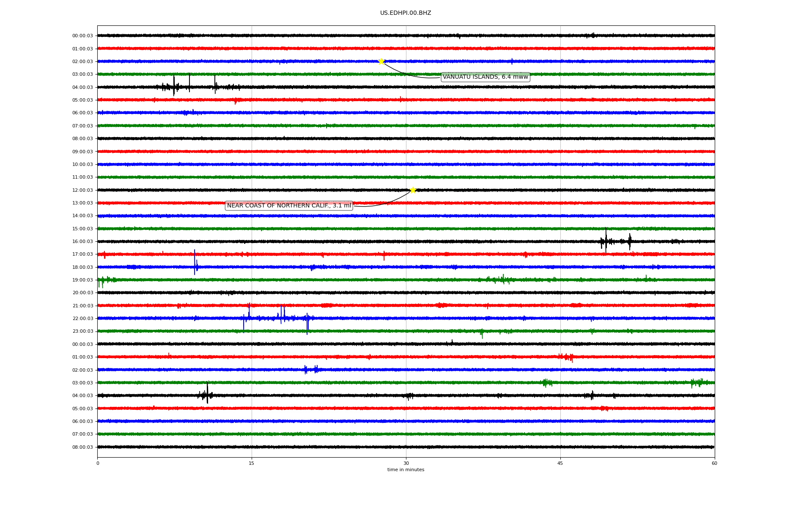Click the blue spike cluster on 22:00:03 trace
Image resolution: width=812 pixels, height=508 pixels.
(281, 317)
